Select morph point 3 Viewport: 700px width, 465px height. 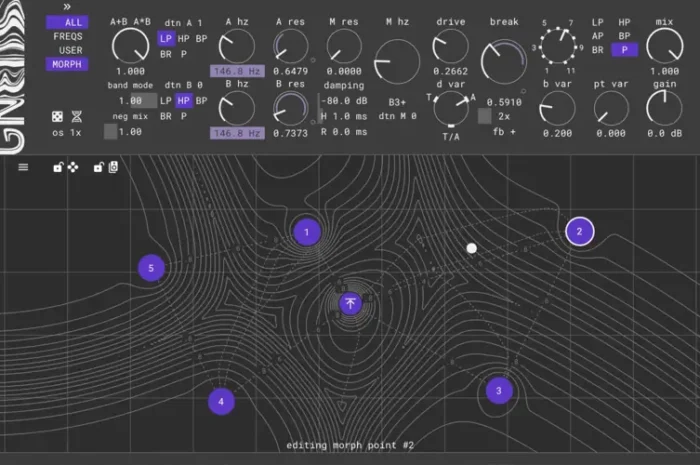tap(499, 391)
